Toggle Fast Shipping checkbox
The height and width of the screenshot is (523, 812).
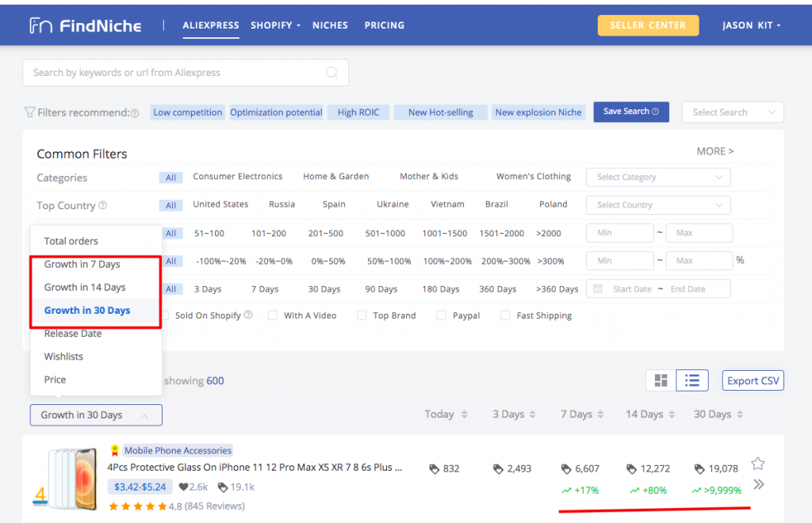click(505, 315)
